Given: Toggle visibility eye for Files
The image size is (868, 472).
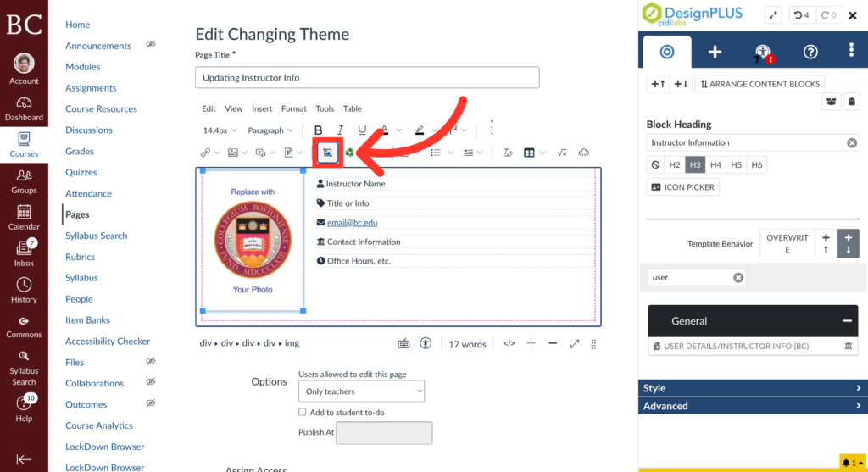Looking at the screenshot, I should click(x=151, y=361).
